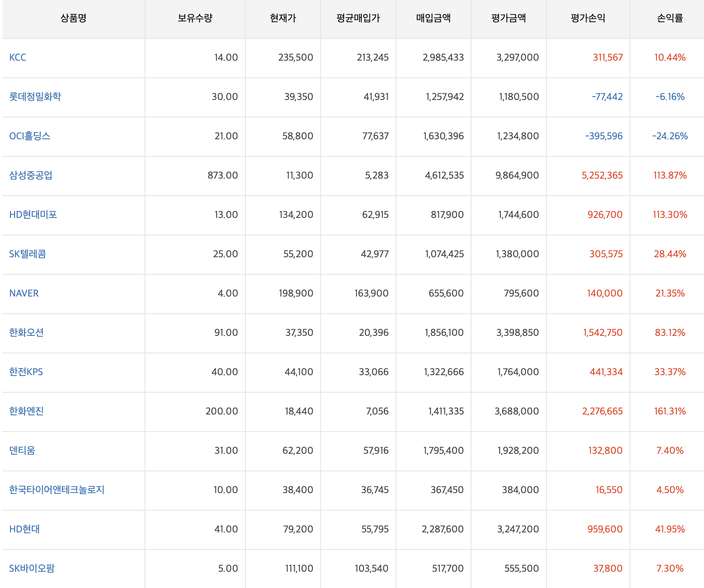
Task: Select 덴티움 current price 62,200
Action: pyautogui.click(x=298, y=451)
